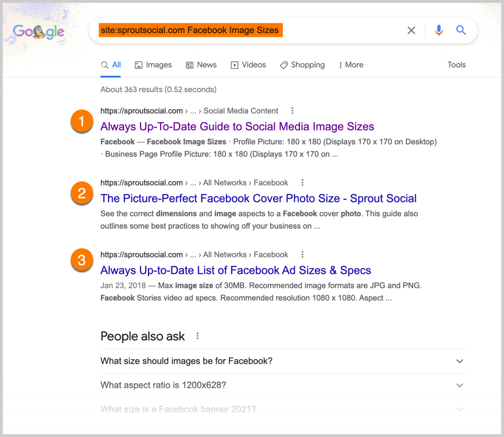Open options for the People also ask section
The image size is (504, 437).
tap(197, 336)
